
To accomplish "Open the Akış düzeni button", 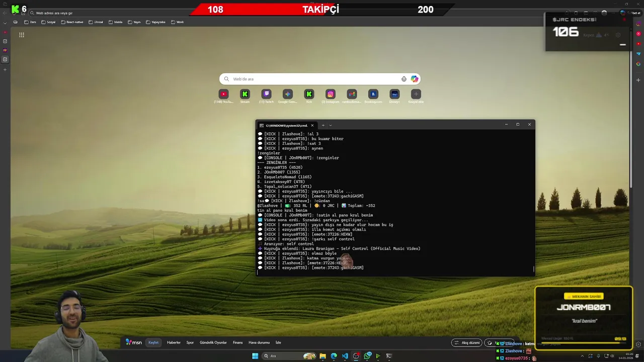I will point(467,343).
